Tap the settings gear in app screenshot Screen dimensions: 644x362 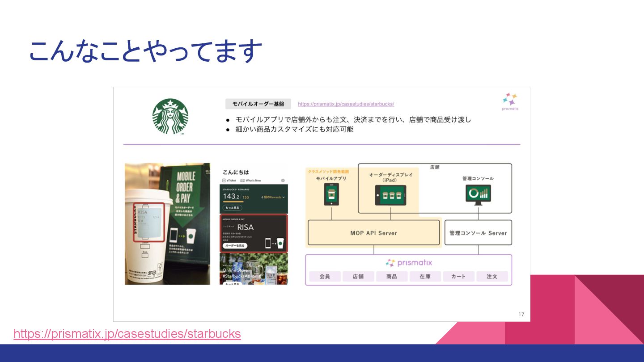point(283,181)
